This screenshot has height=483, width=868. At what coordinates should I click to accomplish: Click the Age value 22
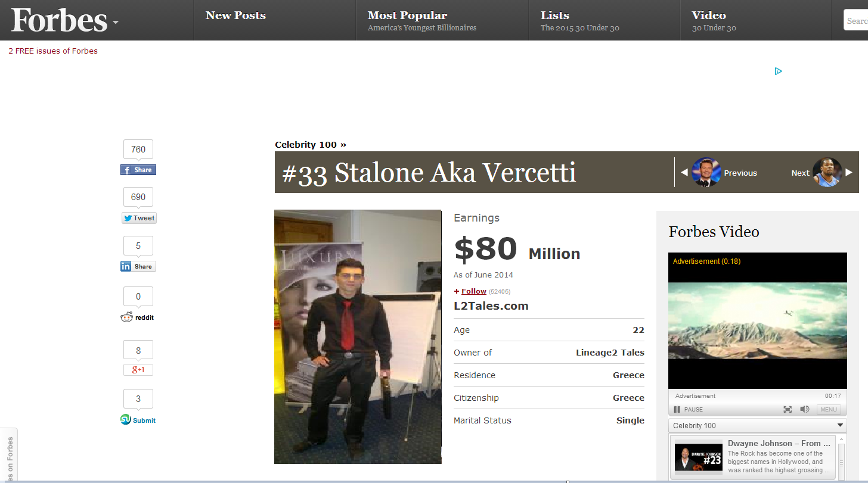[x=638, y=330]
